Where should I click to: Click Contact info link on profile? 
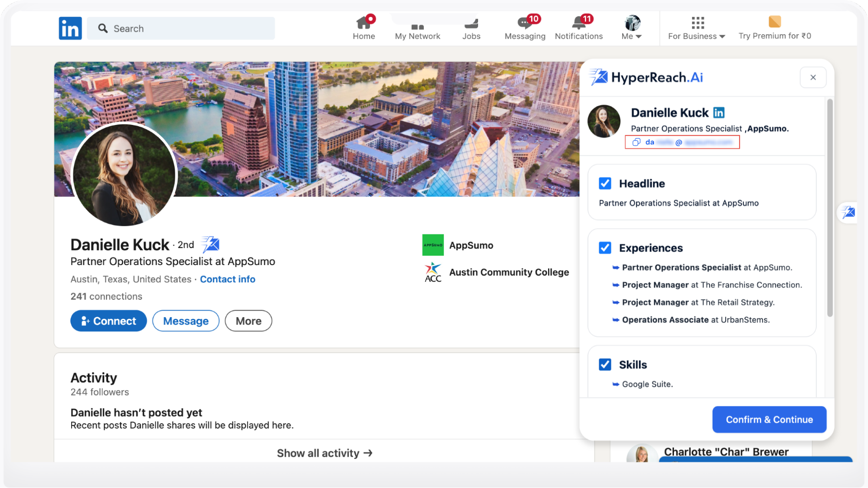point(227,278)
